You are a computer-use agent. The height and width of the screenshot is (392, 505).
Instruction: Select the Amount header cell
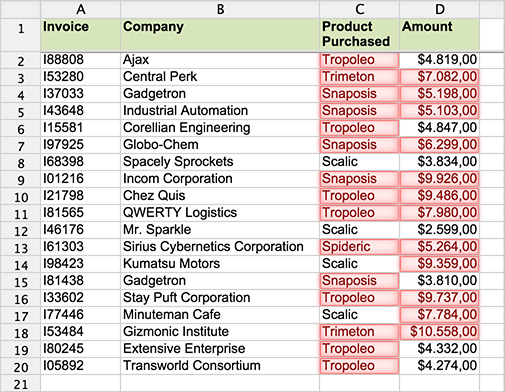click(440, 35)
